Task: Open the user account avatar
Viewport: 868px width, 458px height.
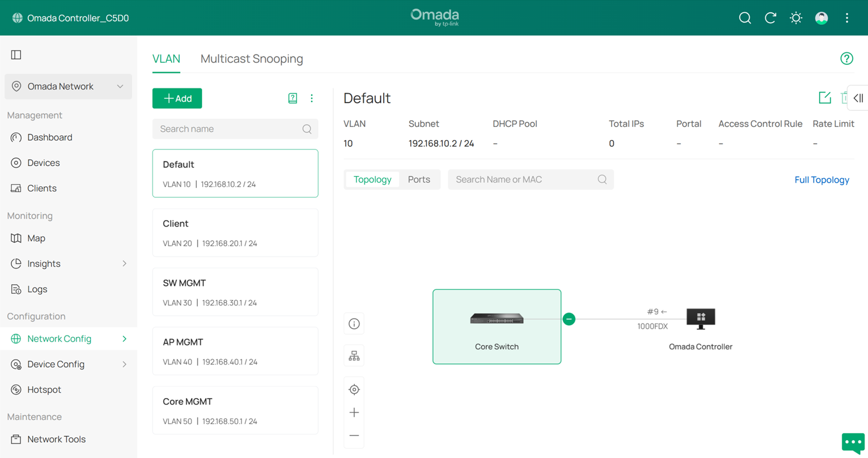Action: pos(821,18)
